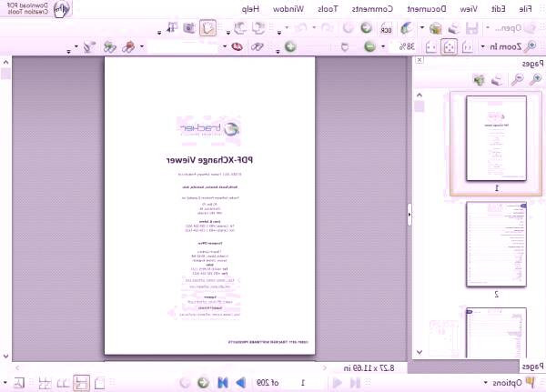
Task: Expand the Zoom In tool dropdown
Action: tap(482, 46)
